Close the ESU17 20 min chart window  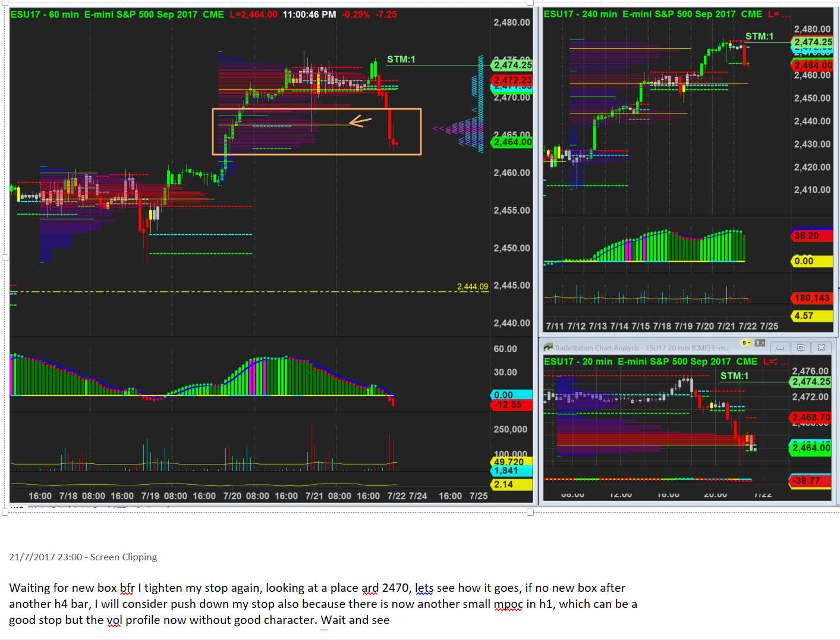(x=821, y=347)
